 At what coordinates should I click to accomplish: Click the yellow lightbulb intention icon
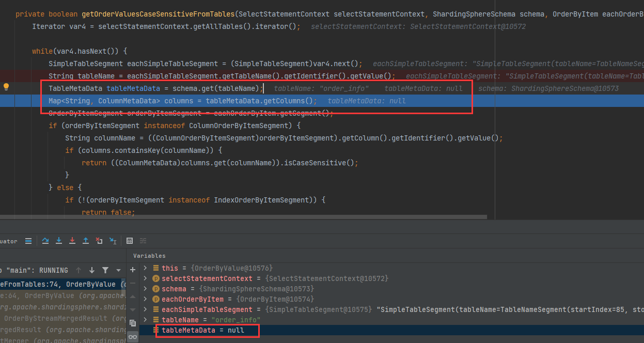coord(6,88)
